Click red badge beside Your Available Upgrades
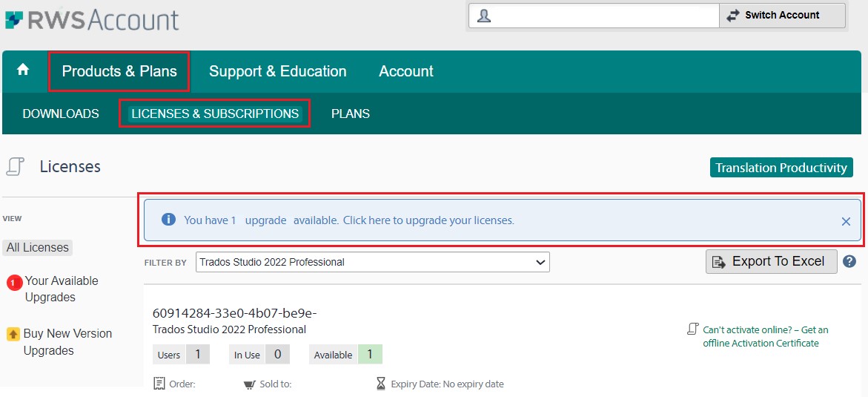The width and height of the screenshot is (868, 397). [14, 283]
